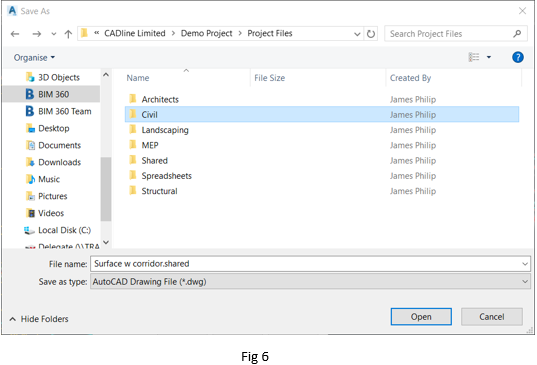This screenshot has height=365, width=537.
Task: Select Local Disk (C:) in sidebar
Action: [x=58, y=230]
